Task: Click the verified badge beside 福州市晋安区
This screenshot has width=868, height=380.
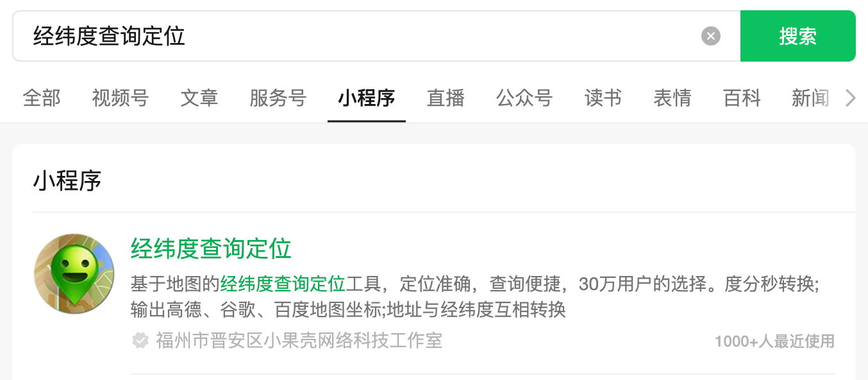Action: [140, 340]
